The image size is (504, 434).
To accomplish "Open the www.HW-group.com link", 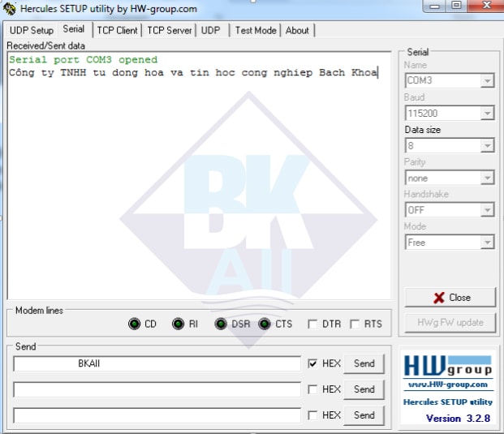I will pyautogui.click(x=448, y=385).
